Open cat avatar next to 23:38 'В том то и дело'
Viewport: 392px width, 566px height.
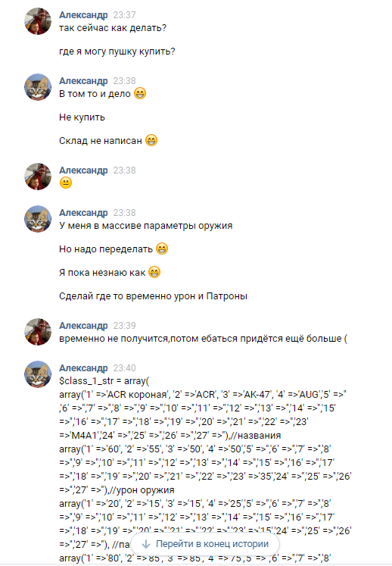38,87
